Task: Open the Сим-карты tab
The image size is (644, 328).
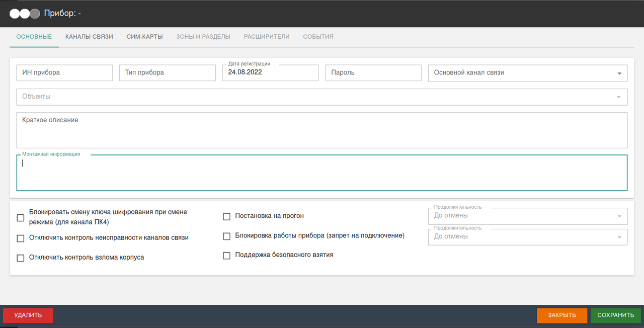Action: [144, 37]
